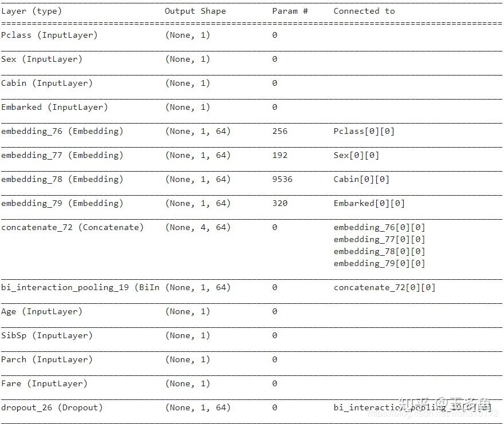Select the Pclass (InputLayer) row label
This screenshot has height=424, width=504.
(x=49, y=35)
